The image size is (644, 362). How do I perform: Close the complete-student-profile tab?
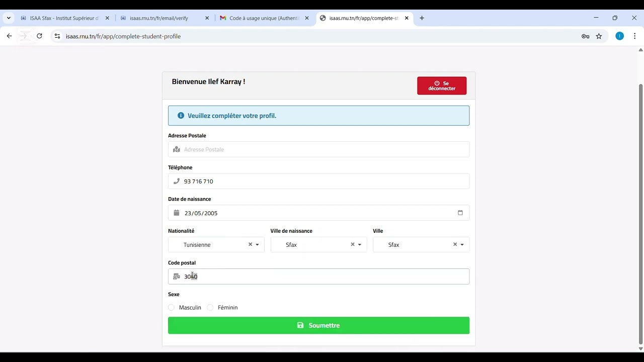(x=407, y=18)
